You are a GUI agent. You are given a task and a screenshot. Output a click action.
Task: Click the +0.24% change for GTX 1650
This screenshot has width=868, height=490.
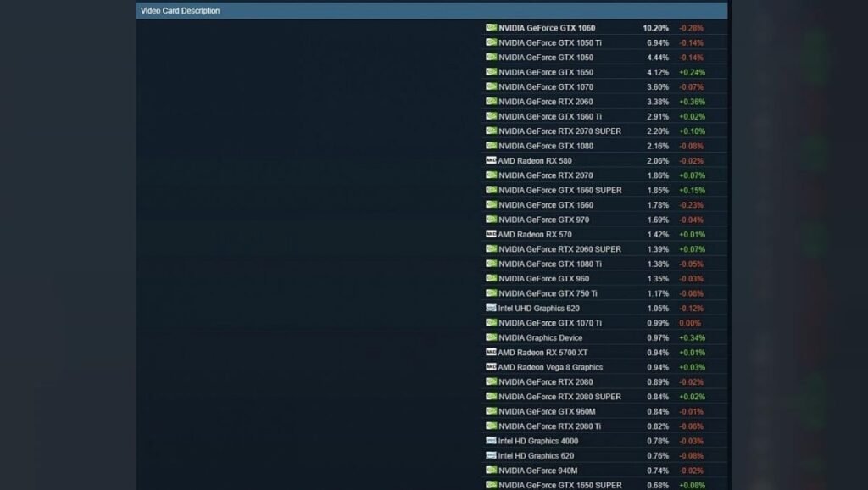[692, 72]
